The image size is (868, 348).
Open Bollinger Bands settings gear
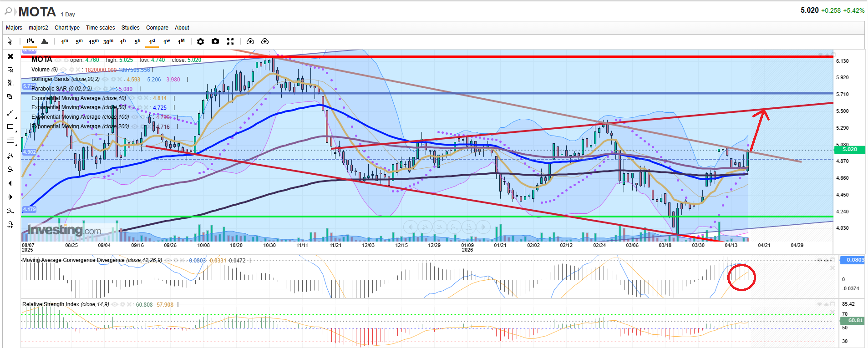113,79
